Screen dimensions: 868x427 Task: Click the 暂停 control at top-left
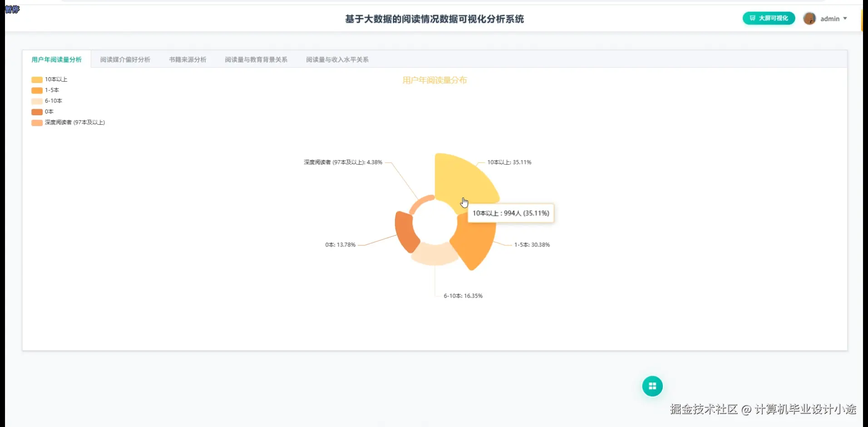[11, 10]
